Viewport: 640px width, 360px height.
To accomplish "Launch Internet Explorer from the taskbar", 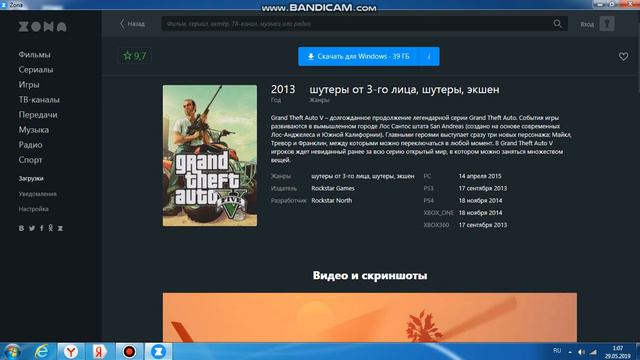I will click(x=42, y=351).
